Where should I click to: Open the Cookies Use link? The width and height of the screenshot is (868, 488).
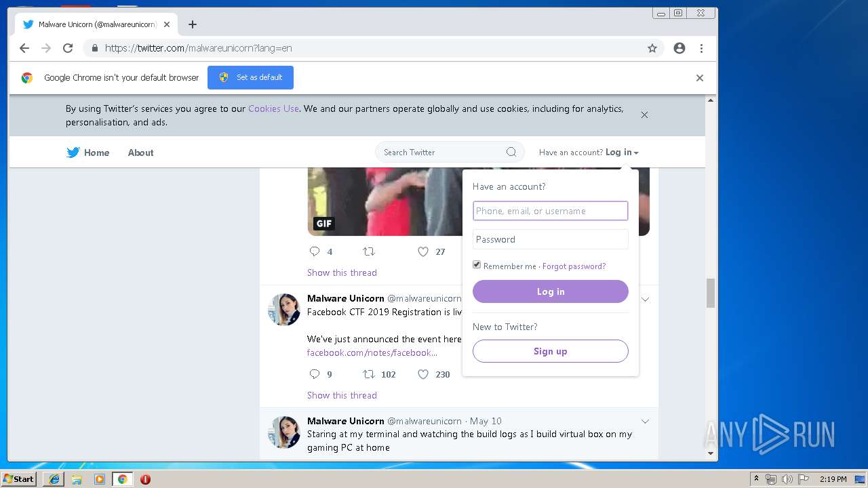(273, 108)
